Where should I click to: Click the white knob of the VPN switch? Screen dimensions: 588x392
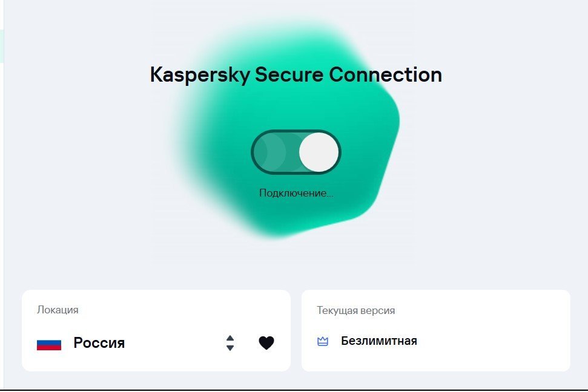click(x=319, y=152)
